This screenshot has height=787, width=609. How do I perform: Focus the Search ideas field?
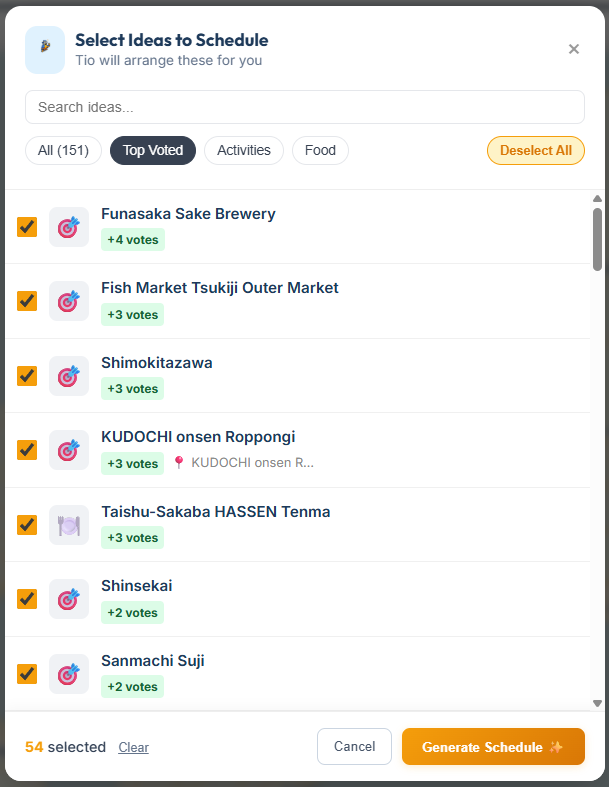[305, 107]
